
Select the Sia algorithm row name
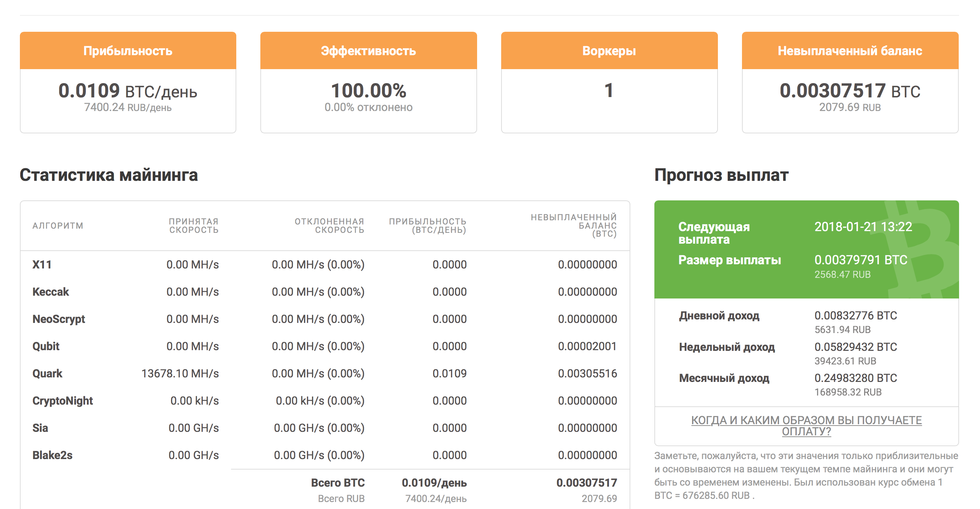[x=40, y=428]
